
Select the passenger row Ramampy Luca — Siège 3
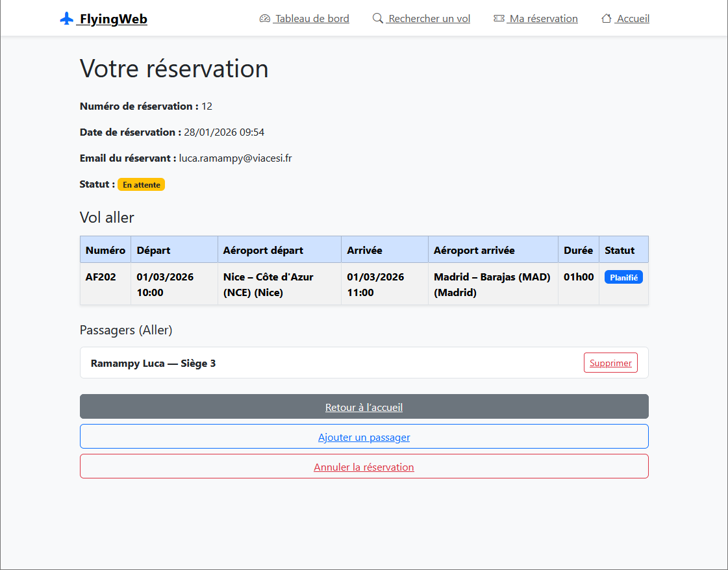tap(153, 363)
